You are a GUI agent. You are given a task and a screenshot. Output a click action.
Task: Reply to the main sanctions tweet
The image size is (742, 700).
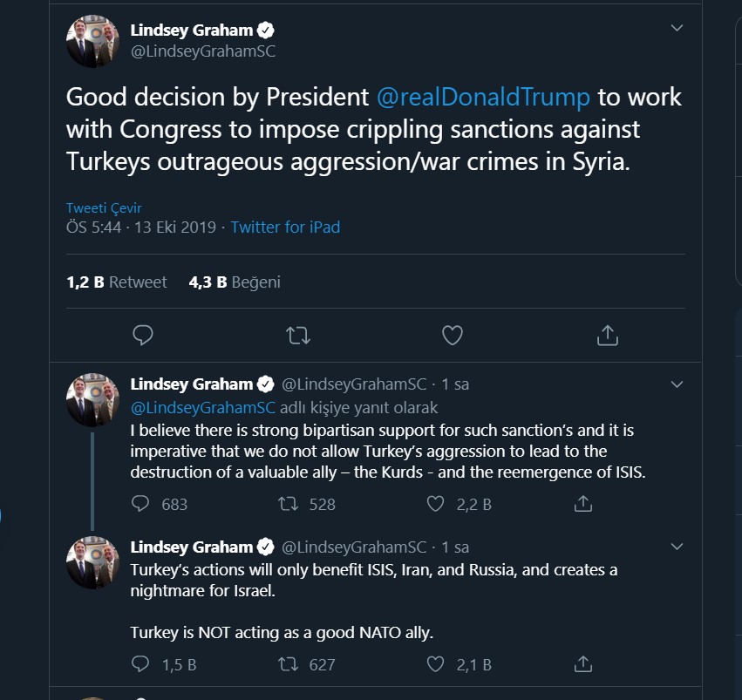pos(143,335)
